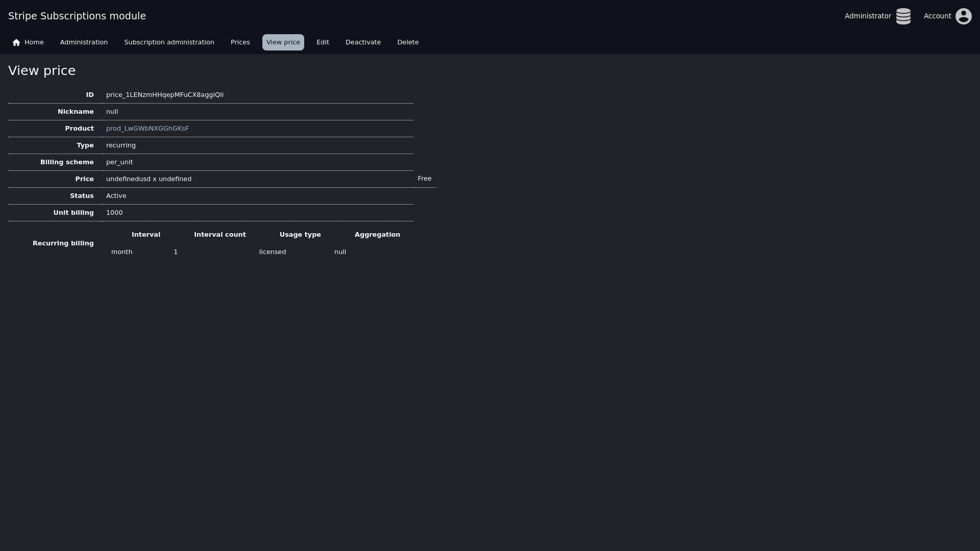
Task: Click the Stripe Subscriptions module title
Action: point(77,16)
